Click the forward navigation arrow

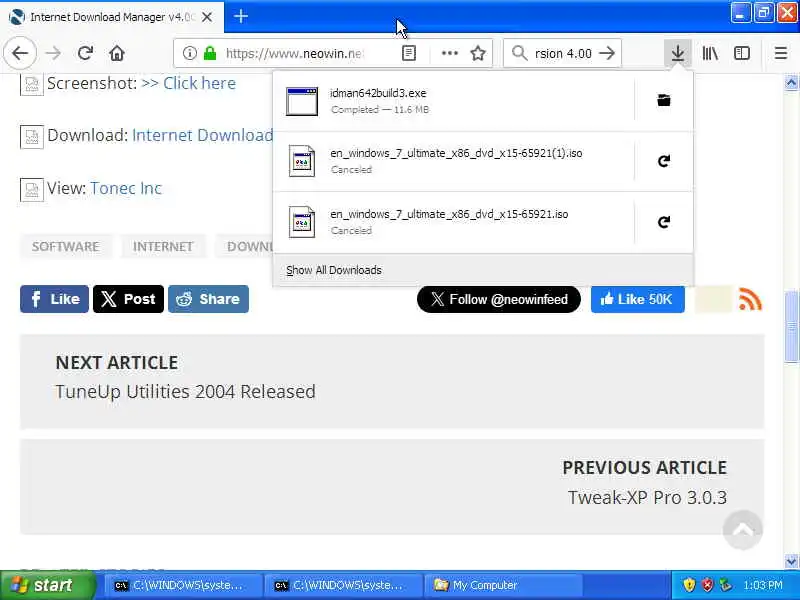coord(53,53)
